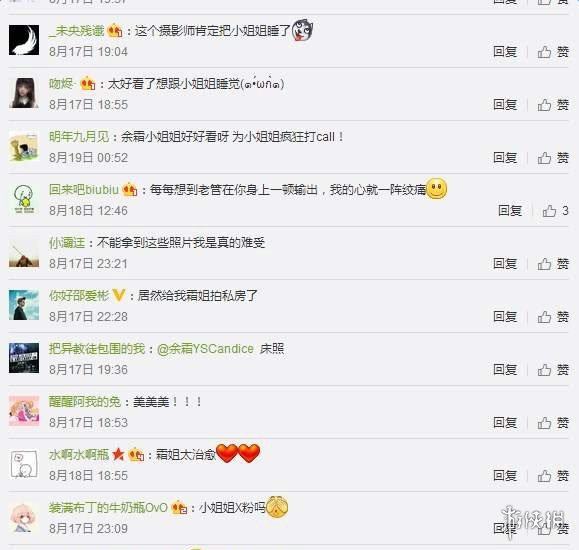Open 明年九月见's user profile name
This screenshot has width=579, height=550.
coord(79,137)
